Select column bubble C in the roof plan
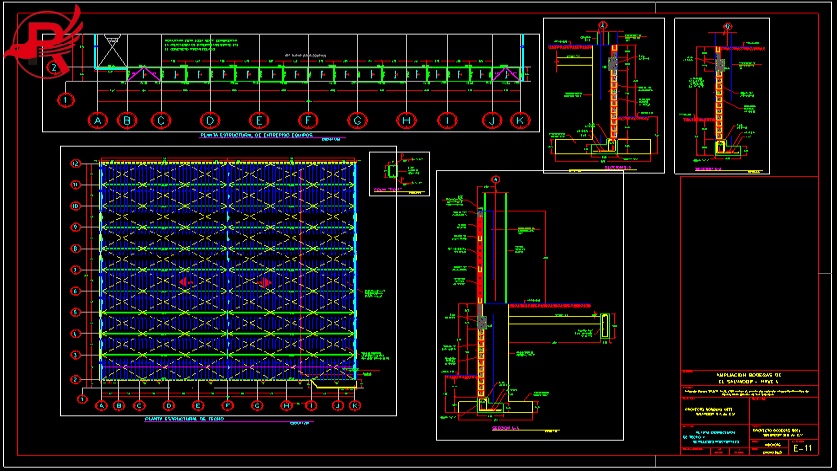Image resolution: width=837 pixels, height=471 pixels. [139, 406]
